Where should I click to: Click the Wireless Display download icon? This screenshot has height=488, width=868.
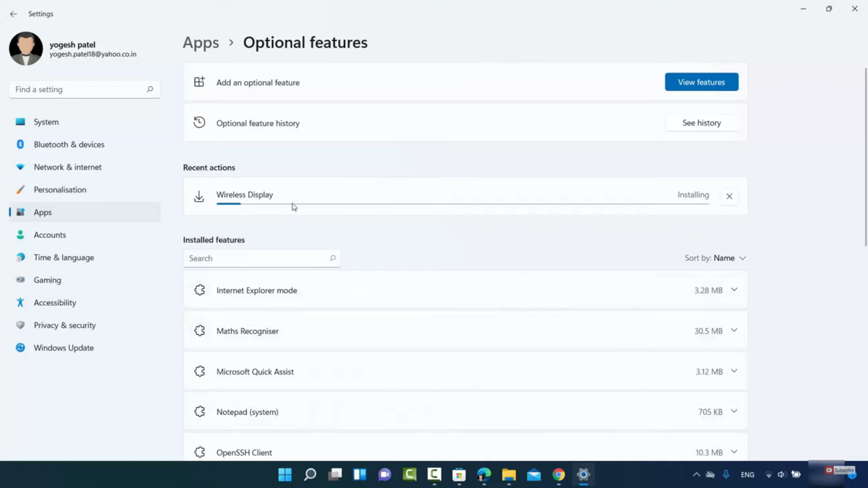point(199,197)
